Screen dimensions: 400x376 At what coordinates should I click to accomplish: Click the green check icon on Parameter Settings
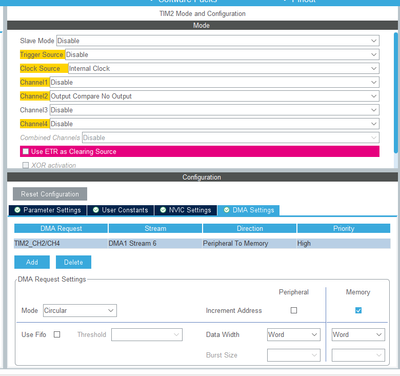pos(17,210)
